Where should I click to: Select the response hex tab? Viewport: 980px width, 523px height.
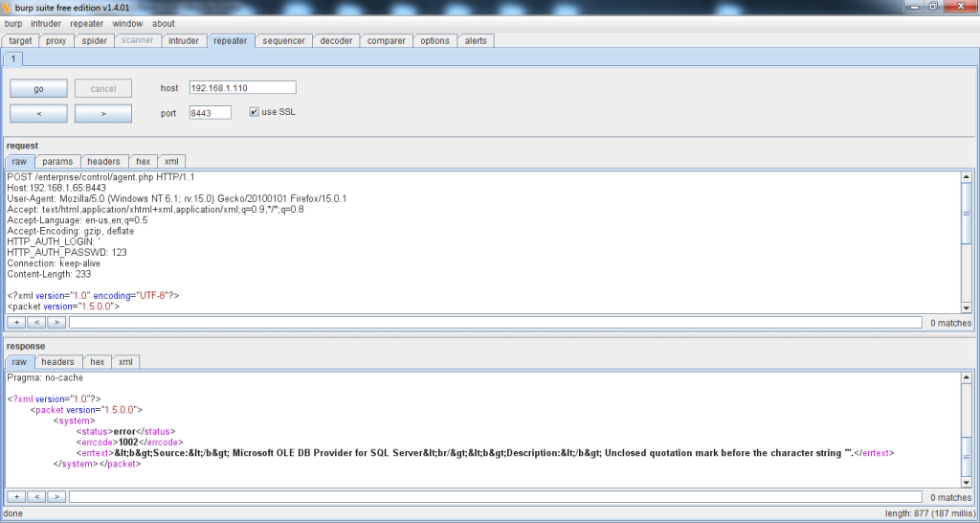(x=98, y=361)
